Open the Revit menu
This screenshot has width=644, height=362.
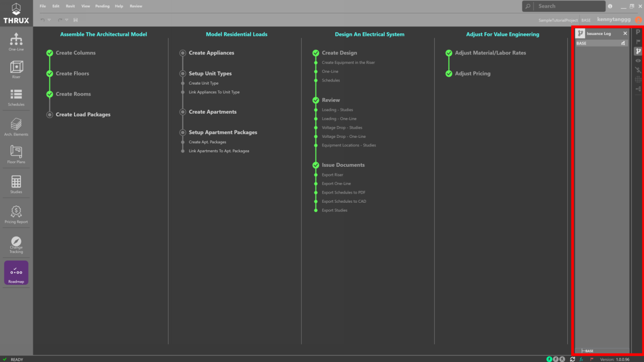click(70, 6)
